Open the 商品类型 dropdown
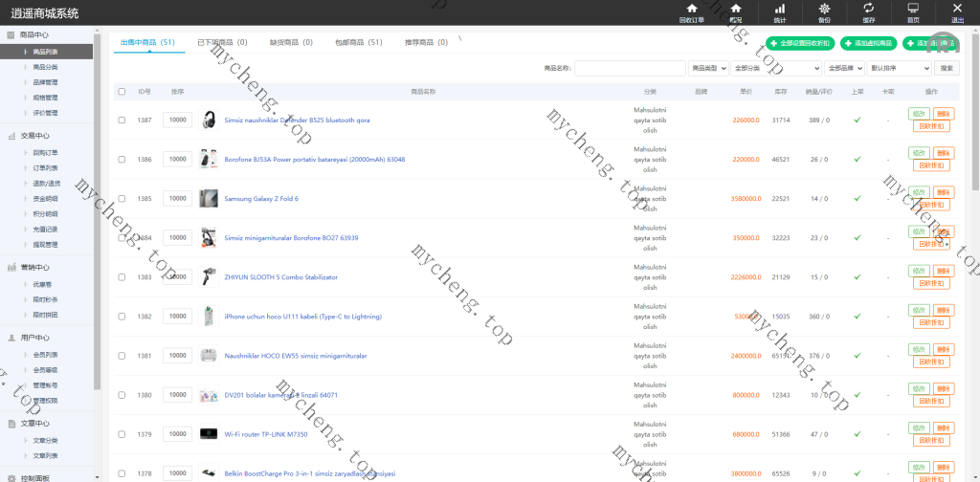The height and width of the screenshot is (482, 980). (x=708, y=68)
